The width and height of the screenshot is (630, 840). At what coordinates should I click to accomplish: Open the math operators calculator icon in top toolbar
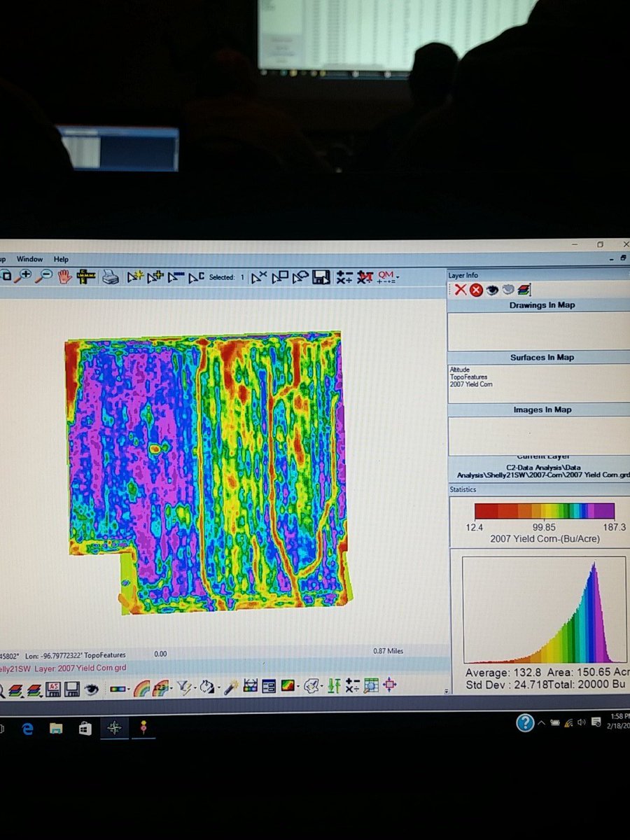click(344, 277)
